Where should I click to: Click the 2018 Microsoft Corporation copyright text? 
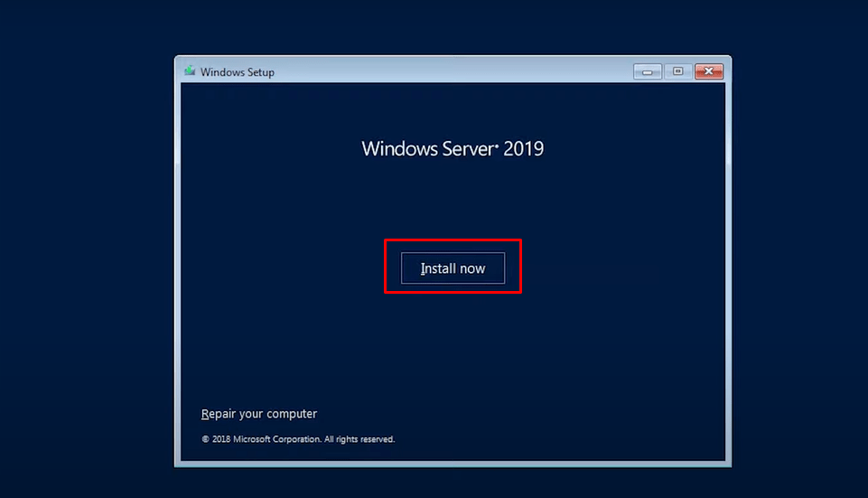pyautogui.click(x=298, y=439)
